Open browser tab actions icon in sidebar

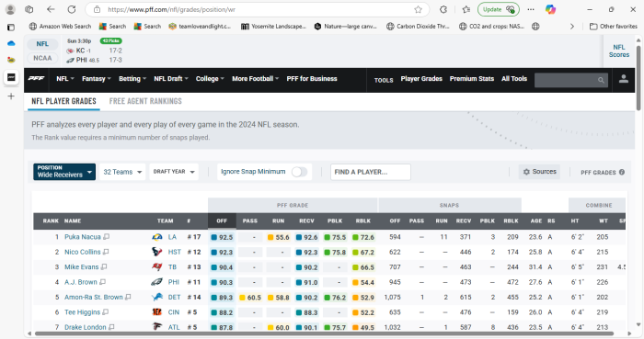pos(11,28)
